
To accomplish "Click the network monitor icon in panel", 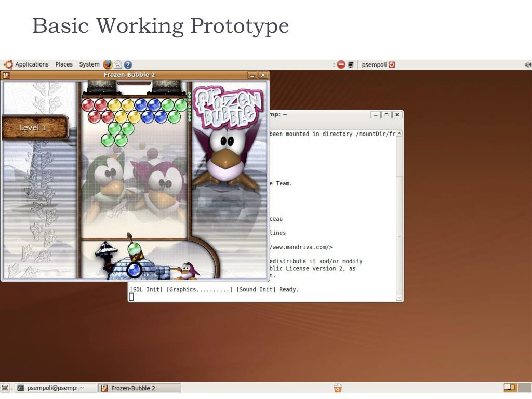I will [x=351, y=64].
